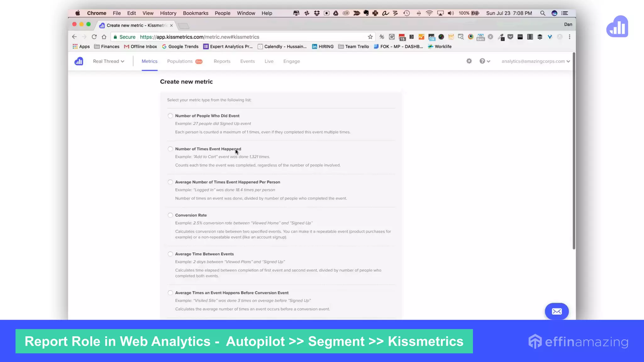Open the HIRING LinkedIn bookmark
Screen dimensions: 644x362
click(323, 47)
